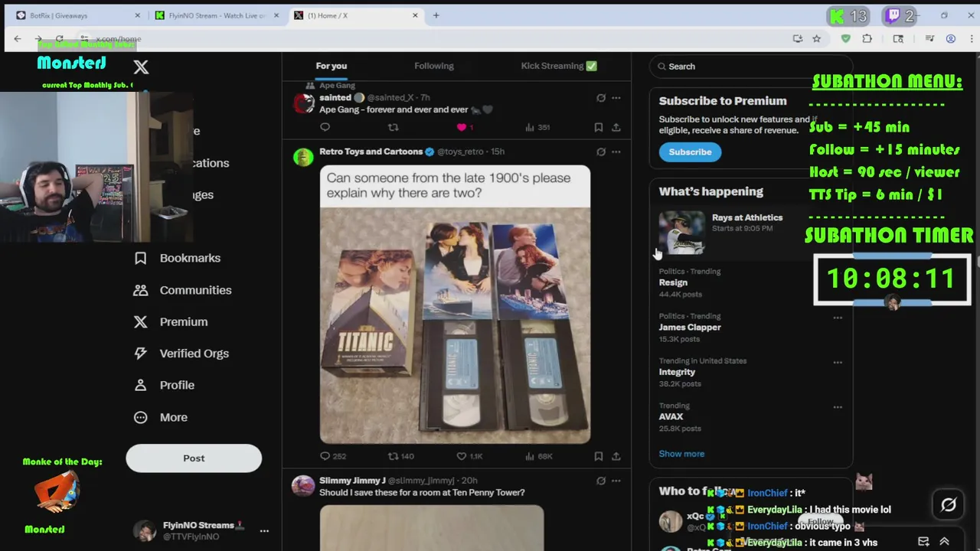
Task: Open Premium in the sidebar
Action: [171, 322]
